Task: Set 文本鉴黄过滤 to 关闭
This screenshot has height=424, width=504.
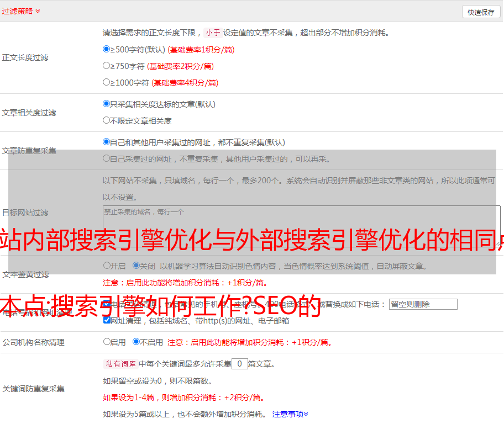Action: click(x=136, y=266)
